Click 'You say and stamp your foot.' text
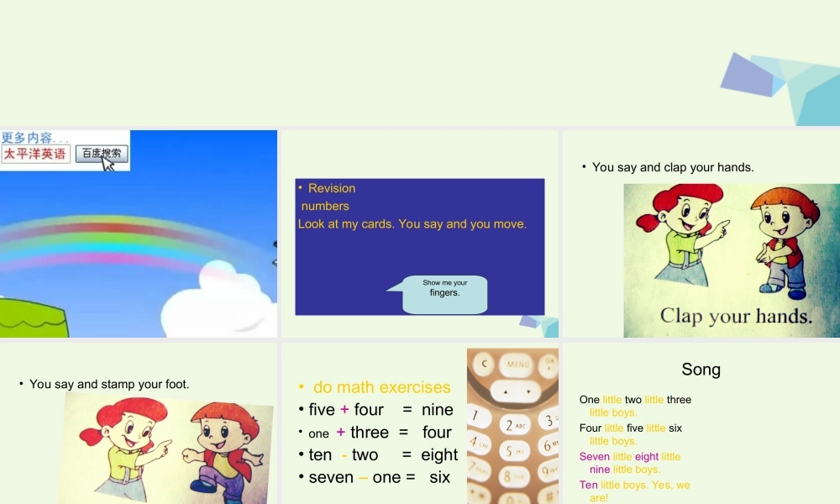 pos(109,384)
